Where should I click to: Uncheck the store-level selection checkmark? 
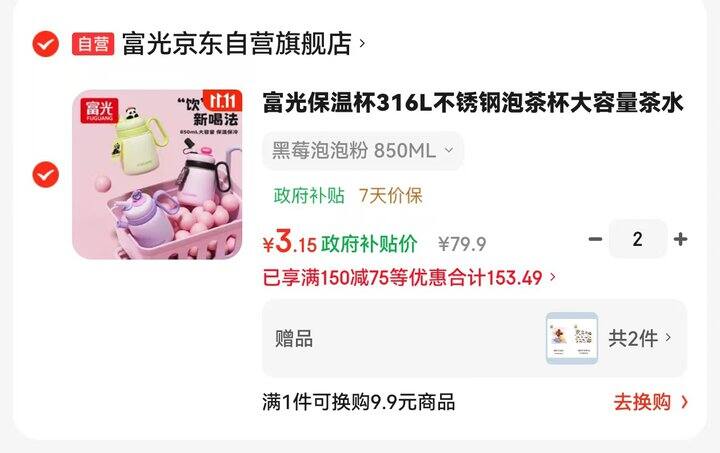[x=45, y=44]
